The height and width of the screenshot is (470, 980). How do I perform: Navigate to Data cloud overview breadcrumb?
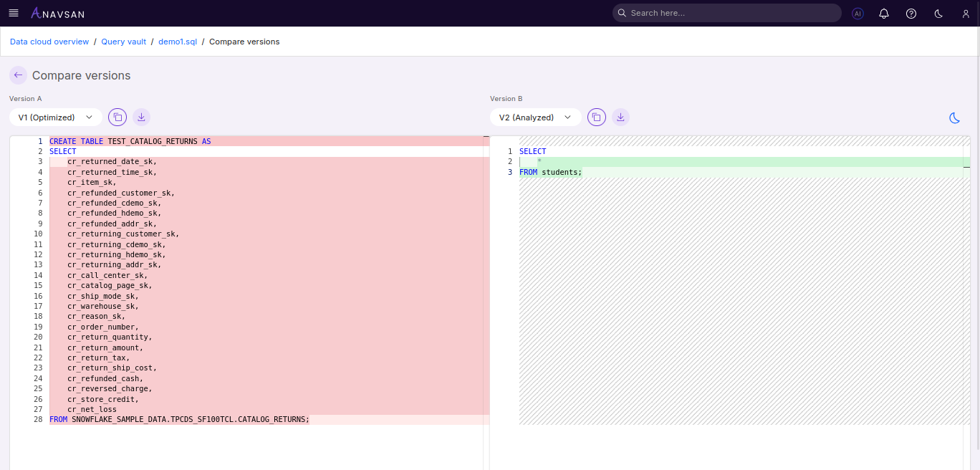[x=49, y=42]
